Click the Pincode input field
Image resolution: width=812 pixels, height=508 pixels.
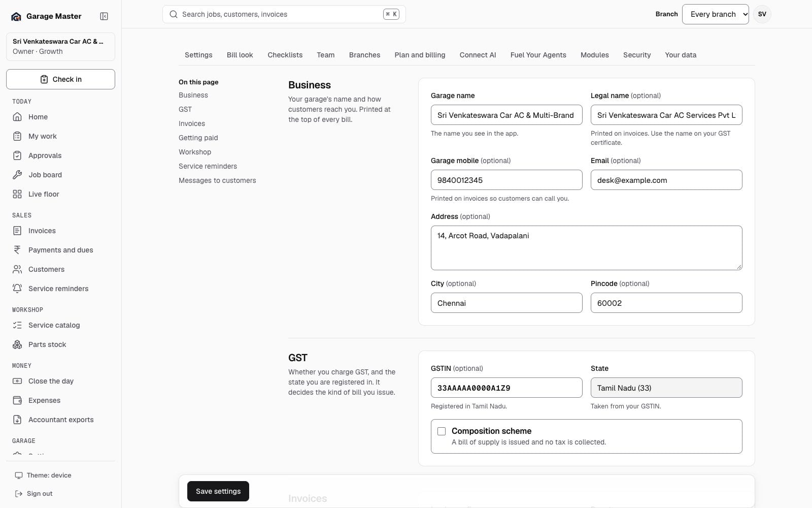pos(666,303)
